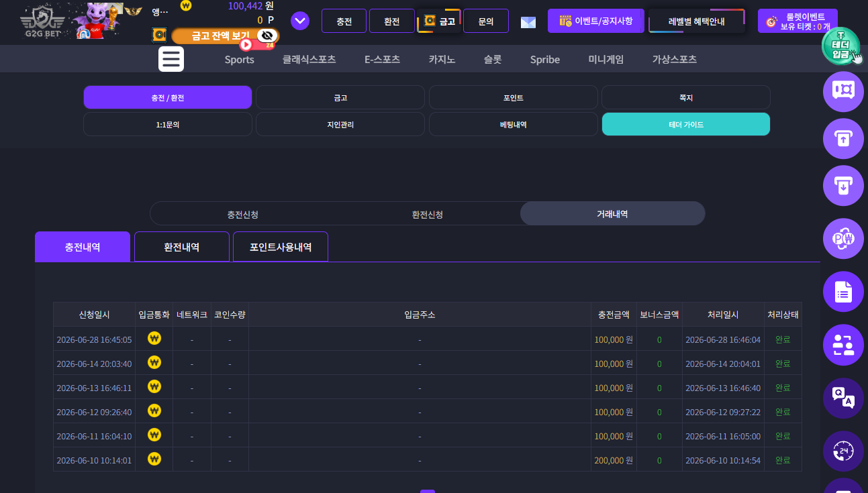868x493 pixels.
Task: Toggle the vault balance visibility eye
Action: [x=268, y=36]
